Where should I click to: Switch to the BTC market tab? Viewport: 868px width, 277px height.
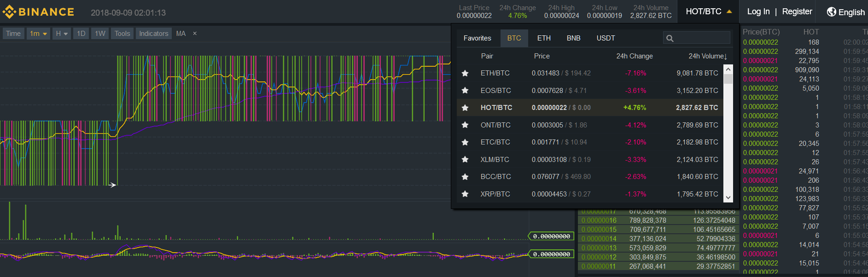[x=514, y=38]
